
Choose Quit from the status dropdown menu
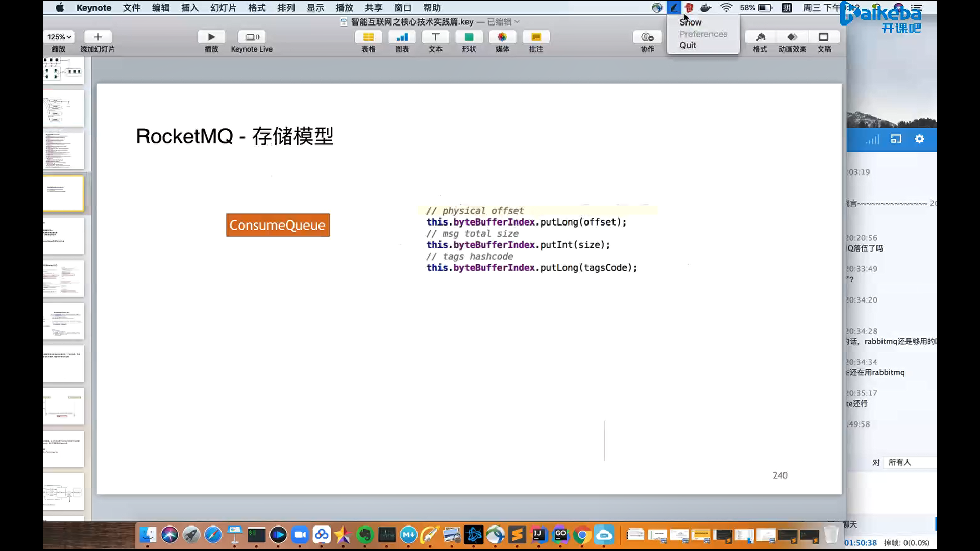pos(688,45)
